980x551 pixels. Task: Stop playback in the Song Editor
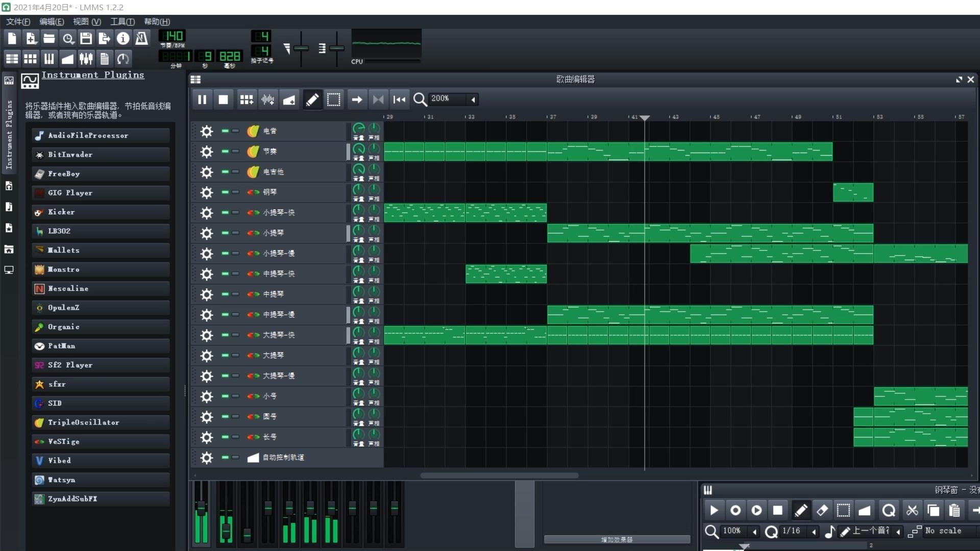[223, 99]
